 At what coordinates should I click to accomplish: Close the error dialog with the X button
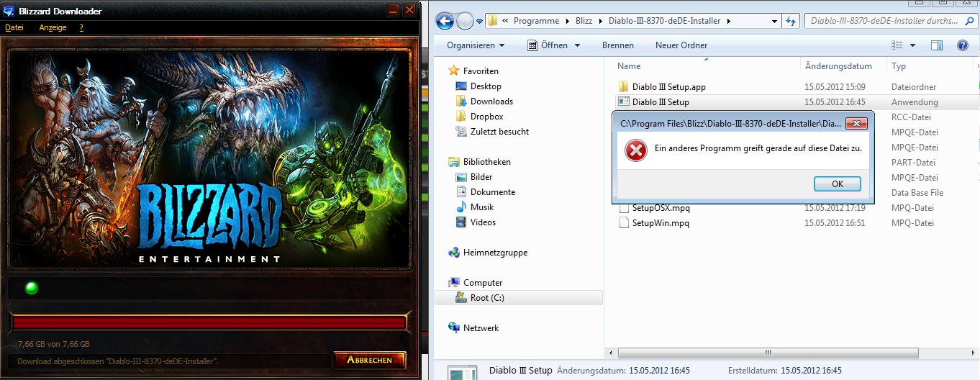coord(856,124)
